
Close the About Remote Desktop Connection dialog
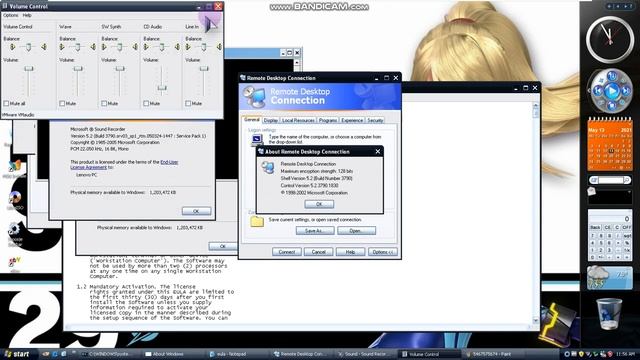coord(378,151)
